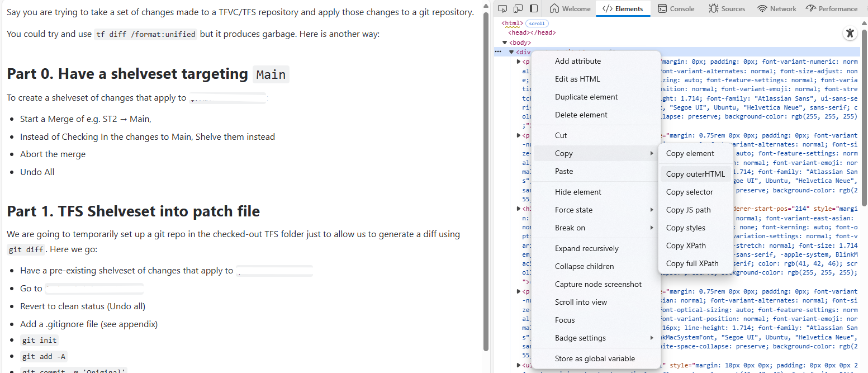Toggle the scroll badge next to the html tag
The image size is (868, 373).
[537, 23]
